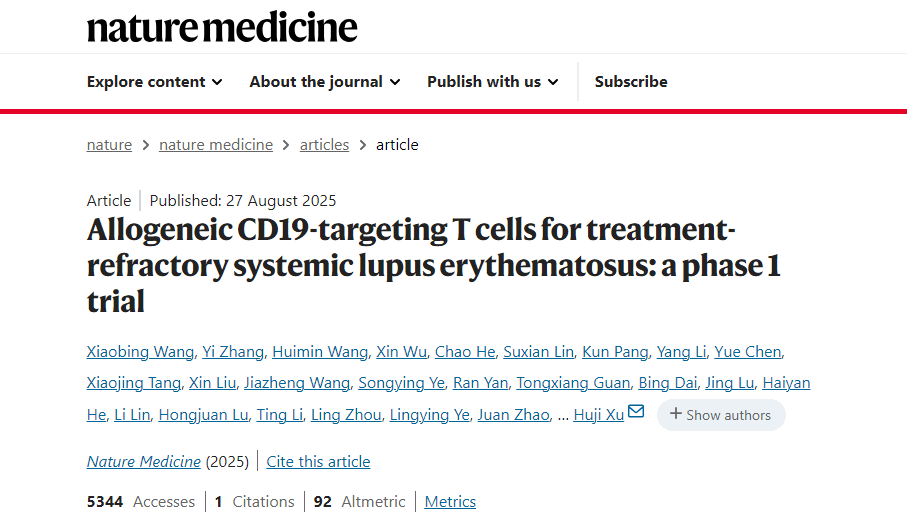Show the full author list
This screenshot has width=907, height=532.
[x=721, y=415]
